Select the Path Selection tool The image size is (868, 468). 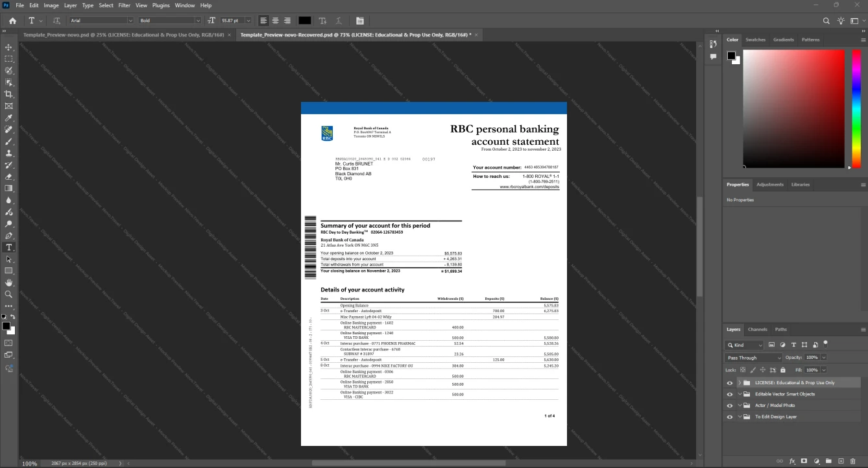coord(9,259)
